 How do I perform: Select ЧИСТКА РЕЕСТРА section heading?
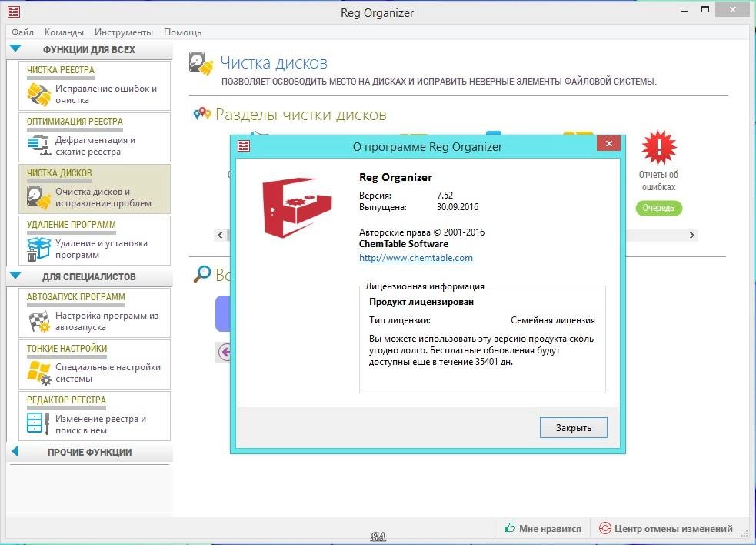(61, 70)
